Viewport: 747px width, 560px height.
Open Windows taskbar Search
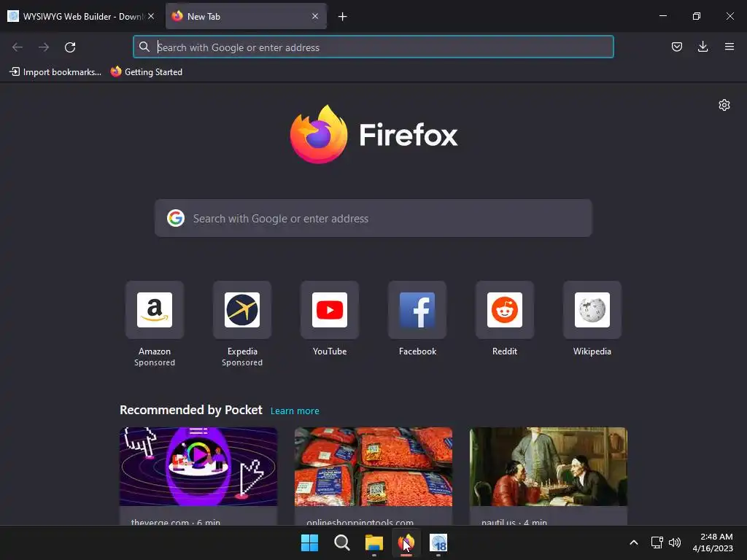(341, 542)
